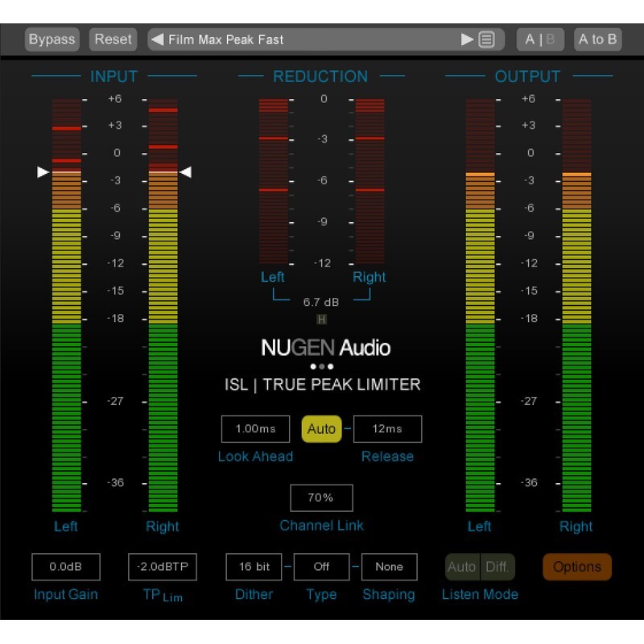
Task: Select the next preset arrow
Action: click(467, 39)
